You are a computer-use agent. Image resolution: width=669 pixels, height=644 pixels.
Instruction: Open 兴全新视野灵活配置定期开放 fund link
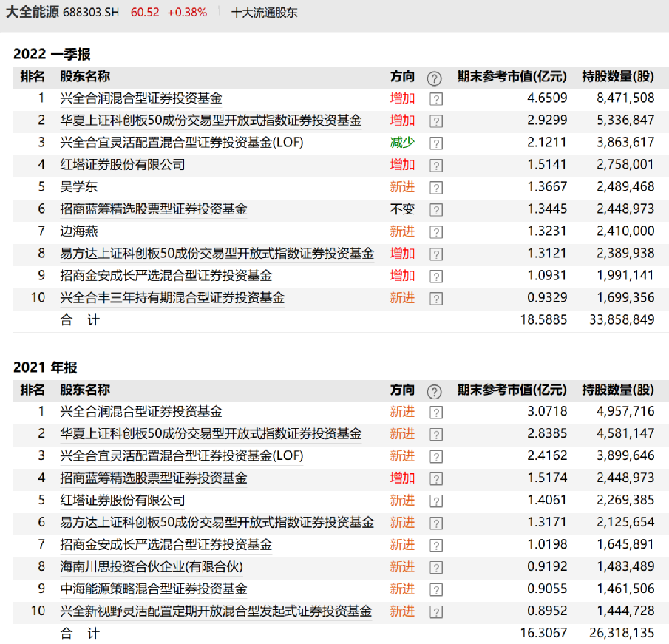coord(216,611)
